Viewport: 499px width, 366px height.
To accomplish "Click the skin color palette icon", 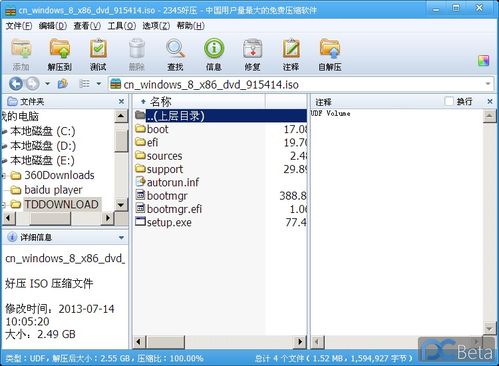I will tap(483, 61).
